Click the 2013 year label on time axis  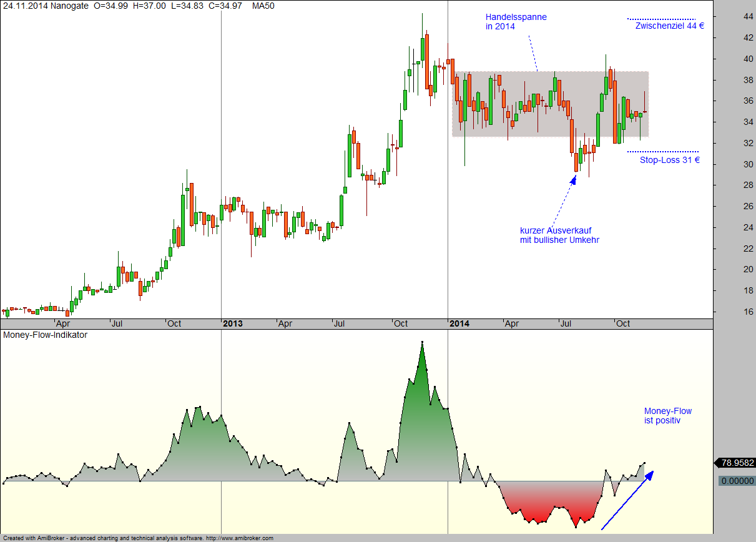tap(233, 323)
